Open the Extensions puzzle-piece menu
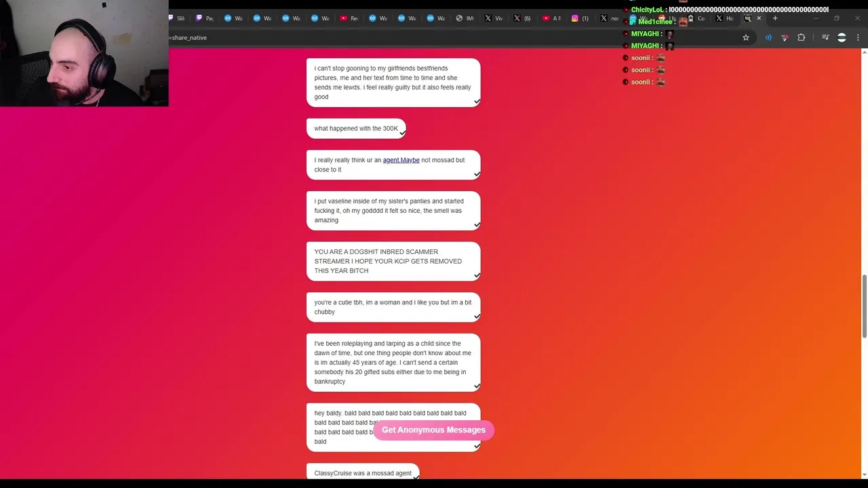The width and height of the screenshot is (868, 488). 801,37
